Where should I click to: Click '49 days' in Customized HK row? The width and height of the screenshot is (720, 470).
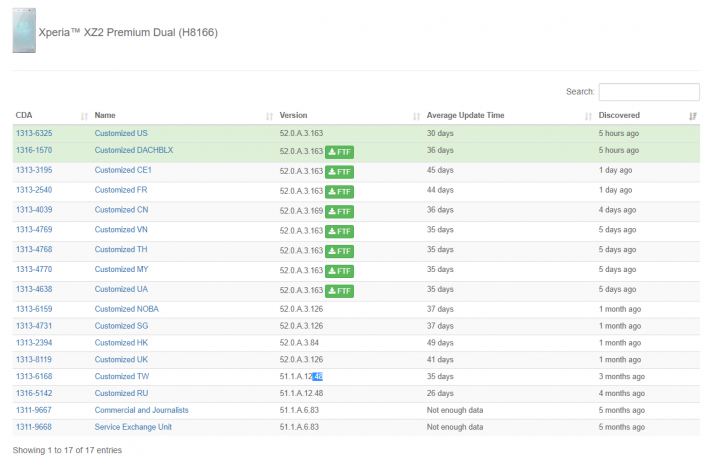(440, 342)
